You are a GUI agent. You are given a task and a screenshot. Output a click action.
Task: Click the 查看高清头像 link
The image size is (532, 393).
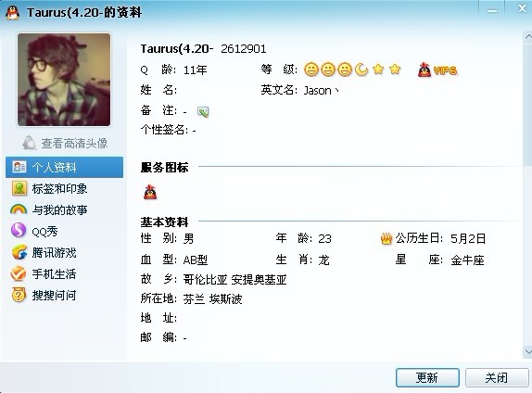pos(74,144)
